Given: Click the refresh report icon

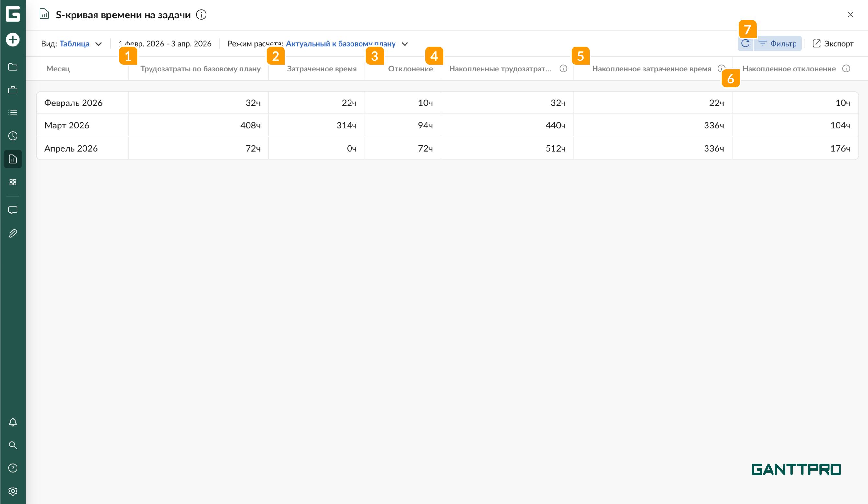Looking at the screenshot, I should (745, 43).
